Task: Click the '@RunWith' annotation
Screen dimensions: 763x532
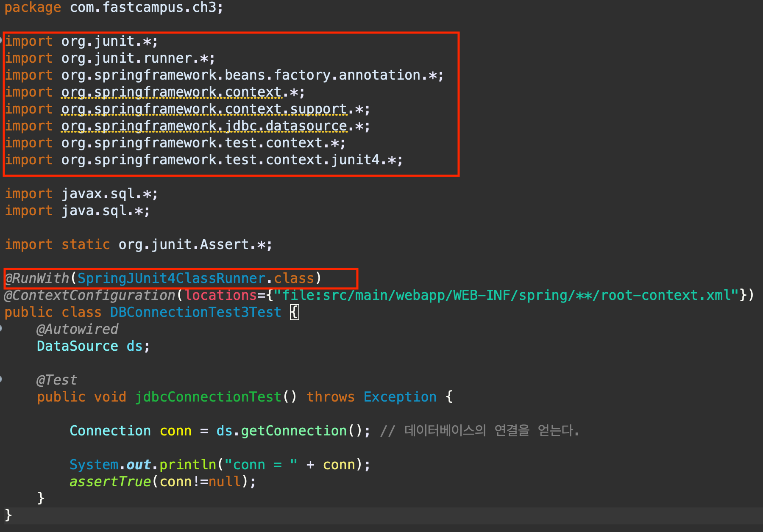Action: 37,279
